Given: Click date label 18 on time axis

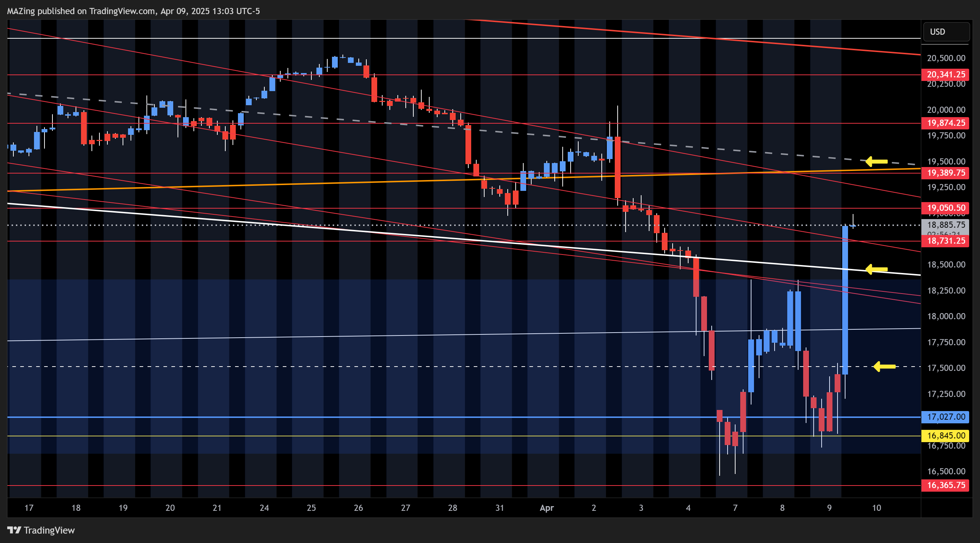Looking at the screenshot, I should pyautogui.click(x=76, y=508).
